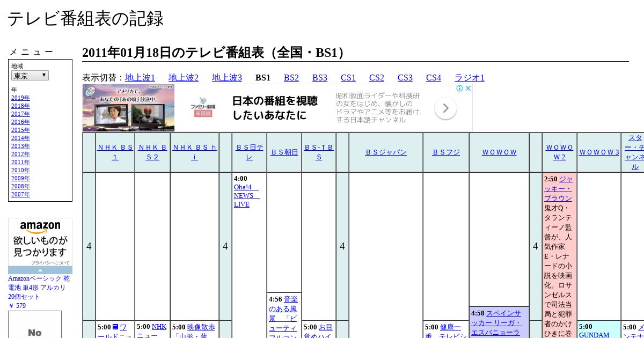Open the WOWOW2 channel header link
Viewport: 644px width, 338px height.
[560, 152]
